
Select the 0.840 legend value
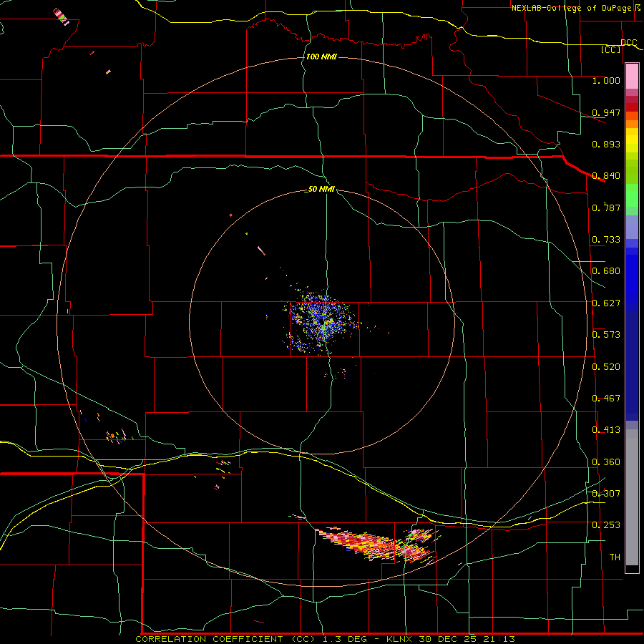(x=606, y=175)
